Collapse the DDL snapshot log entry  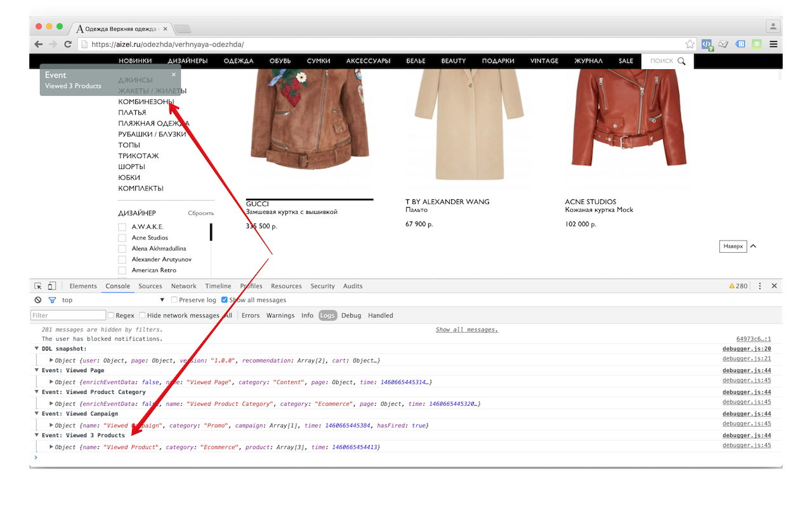(36, 349)
